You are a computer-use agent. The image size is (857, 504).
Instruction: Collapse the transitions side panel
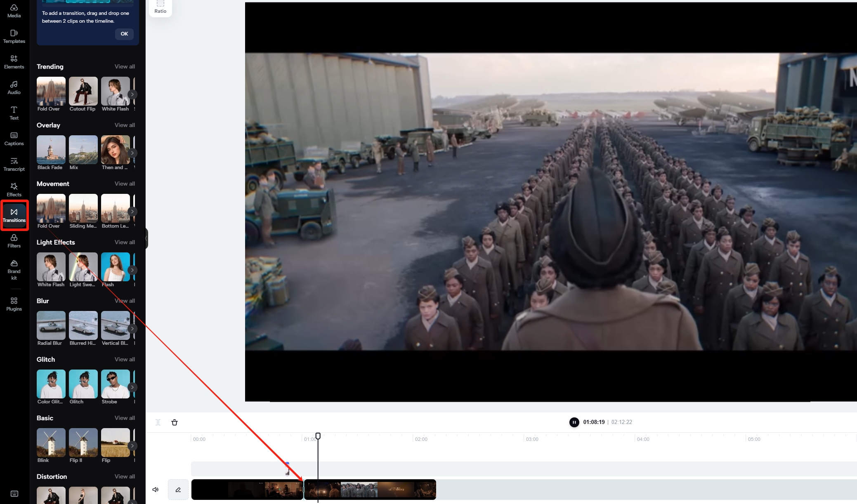(x=146, y=238)
